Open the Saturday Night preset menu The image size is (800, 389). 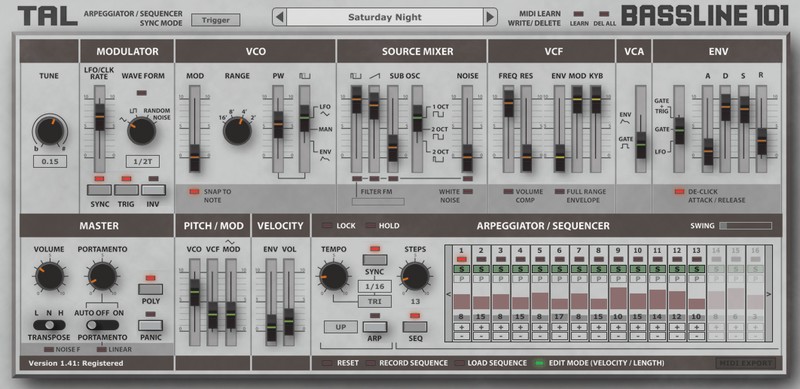(x=385, y=17)
